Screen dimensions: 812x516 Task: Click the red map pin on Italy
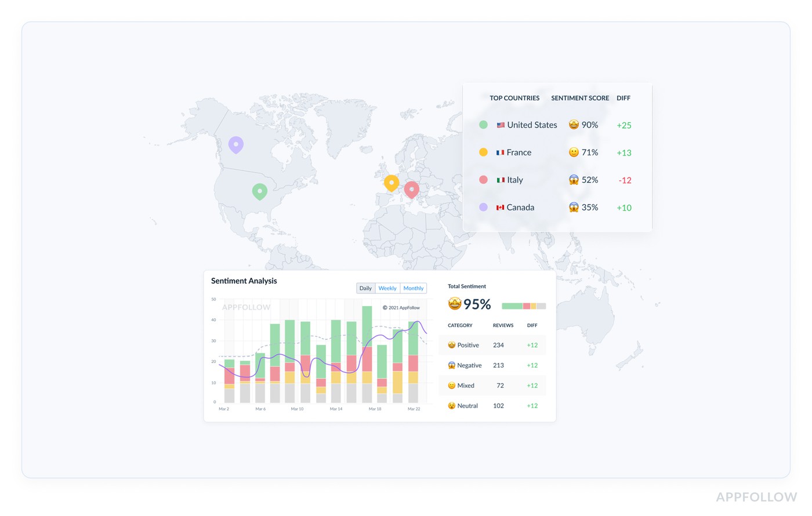pos(412,189)
